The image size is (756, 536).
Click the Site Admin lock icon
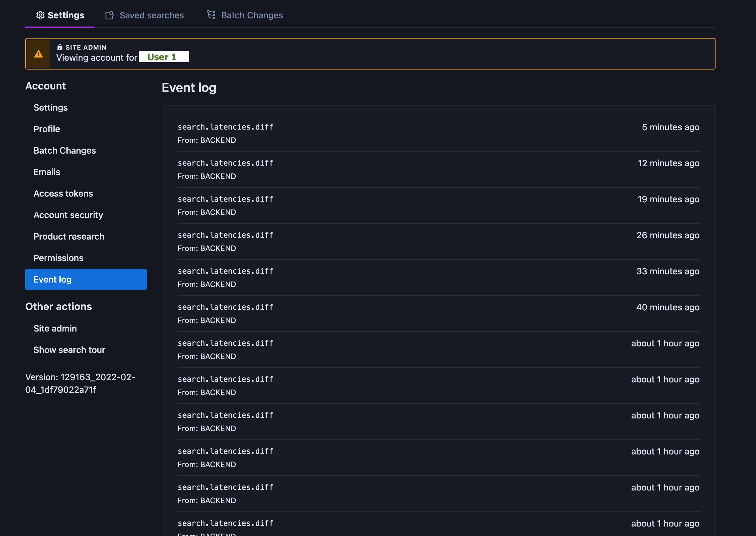[x=60, y=47]
